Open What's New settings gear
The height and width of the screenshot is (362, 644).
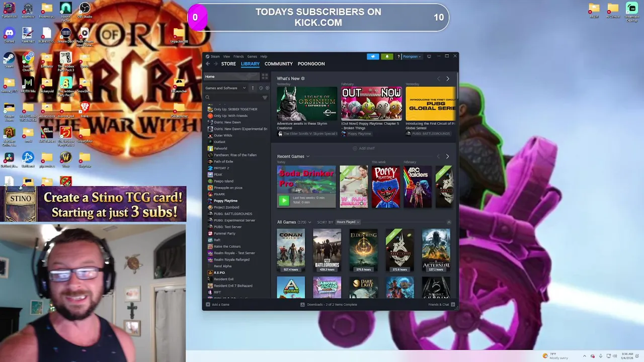(302, 78)
